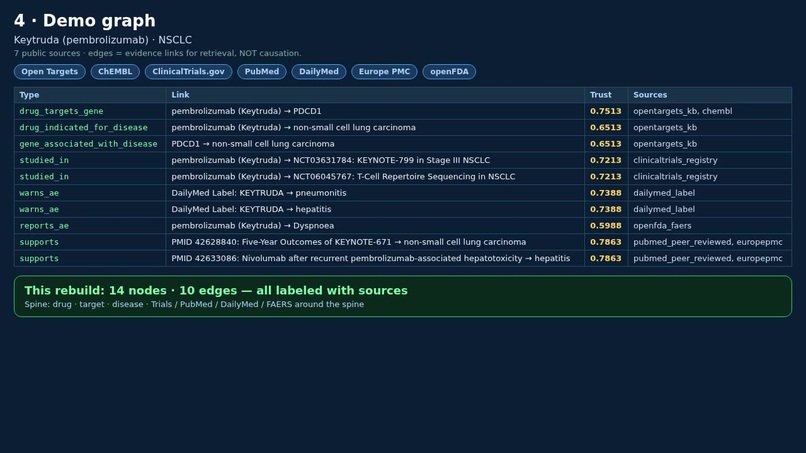Click the ChEMBL source pill
The image size is (806, 453).
click(x=115, y=71)
